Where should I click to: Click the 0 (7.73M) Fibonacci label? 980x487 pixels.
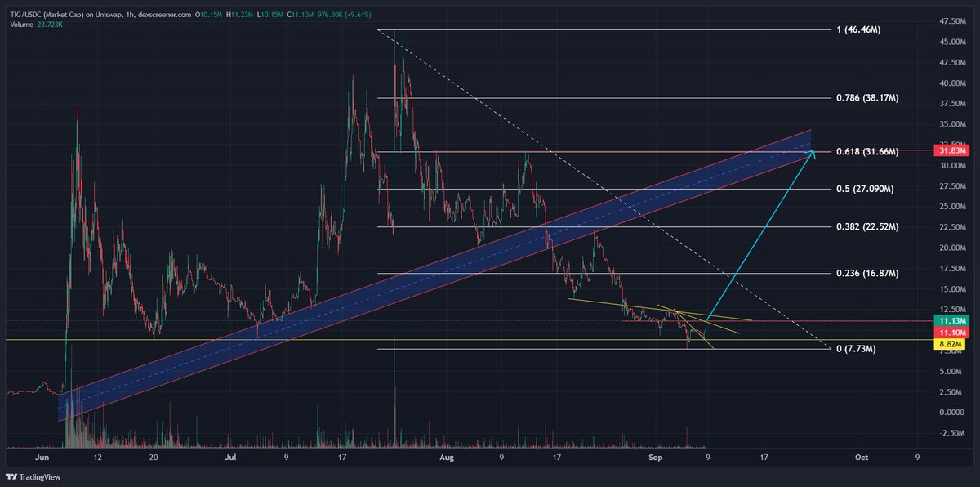[x=854, y=349]
